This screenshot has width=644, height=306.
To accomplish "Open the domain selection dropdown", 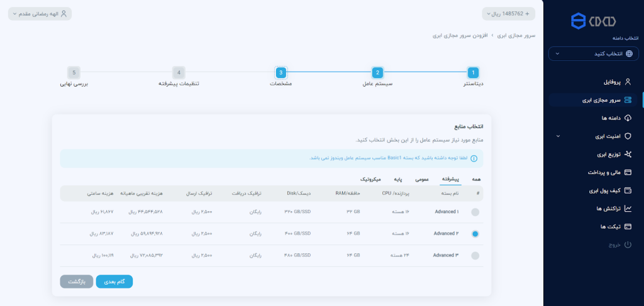I will pyautogui.click(x=593, y=53).
